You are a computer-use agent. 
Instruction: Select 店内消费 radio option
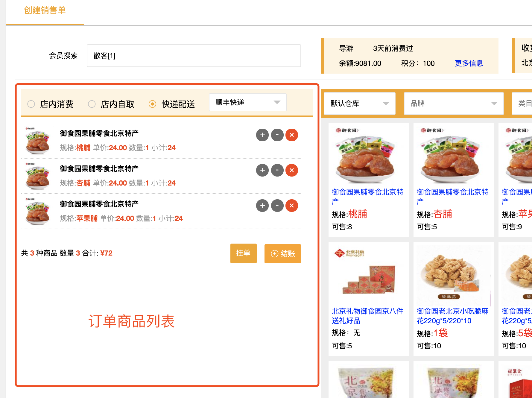[31, 104]
